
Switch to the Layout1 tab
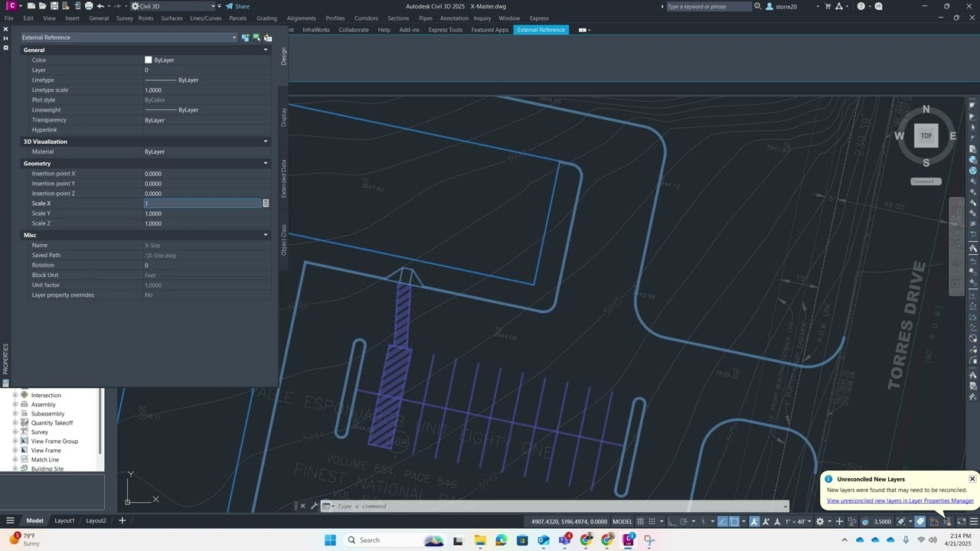pos(64,520)
